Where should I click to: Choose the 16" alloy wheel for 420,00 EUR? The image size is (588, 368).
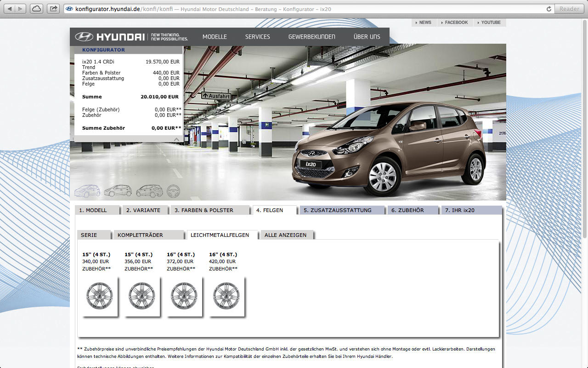coord(226,296)
